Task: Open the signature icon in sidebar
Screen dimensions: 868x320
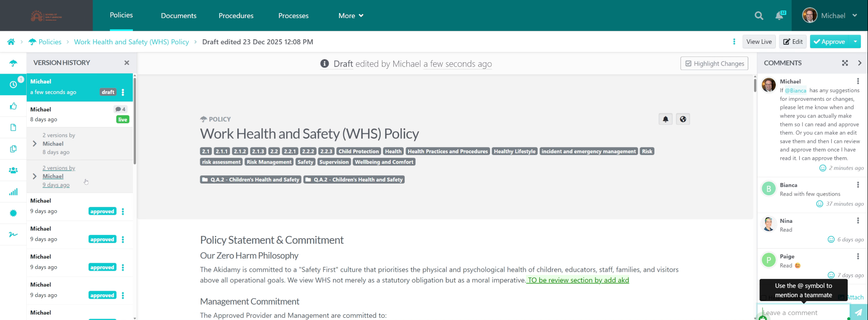Action: click(x=13, y=234)
